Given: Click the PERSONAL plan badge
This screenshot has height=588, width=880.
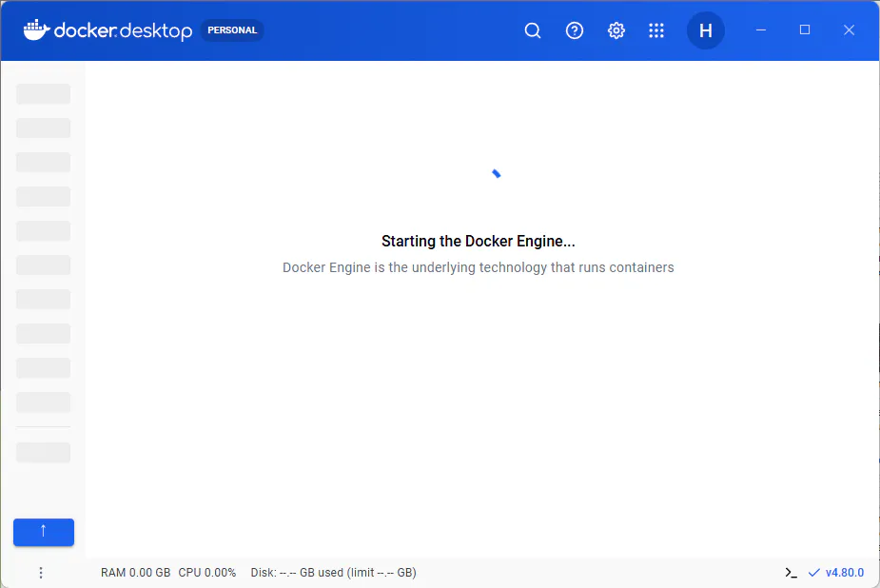Looking at the screenshot, I should coord(232,30).
